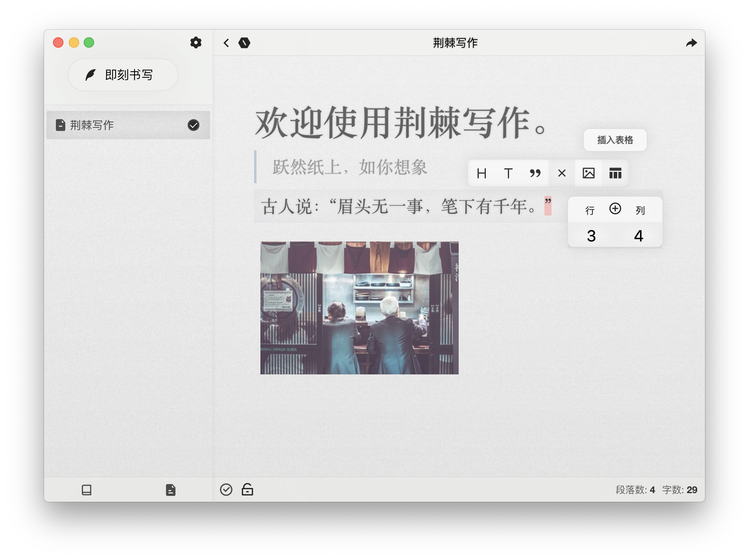Minimize the window with the yellow button

pos(74,42)
